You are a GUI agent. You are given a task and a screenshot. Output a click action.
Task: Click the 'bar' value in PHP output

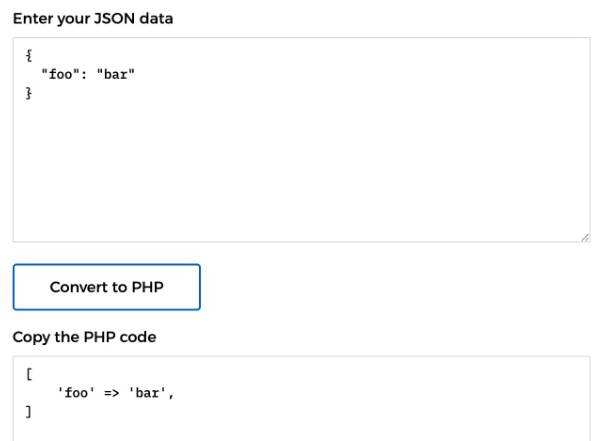[148, 393]
